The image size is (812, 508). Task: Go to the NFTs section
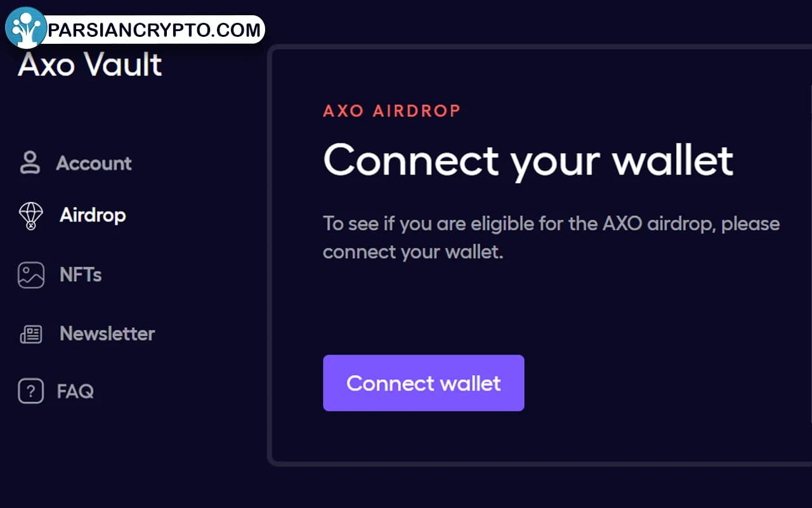pyautogui.click(x=81, y=275)
